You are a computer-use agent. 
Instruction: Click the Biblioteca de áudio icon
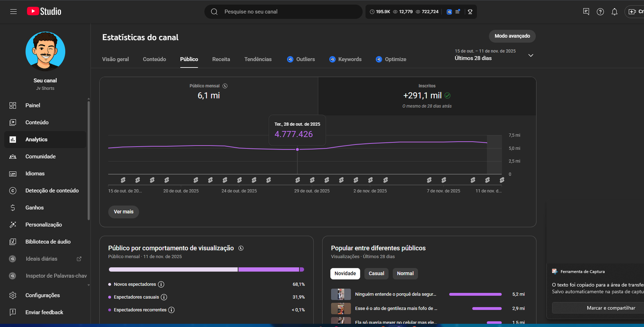point(13,242)
